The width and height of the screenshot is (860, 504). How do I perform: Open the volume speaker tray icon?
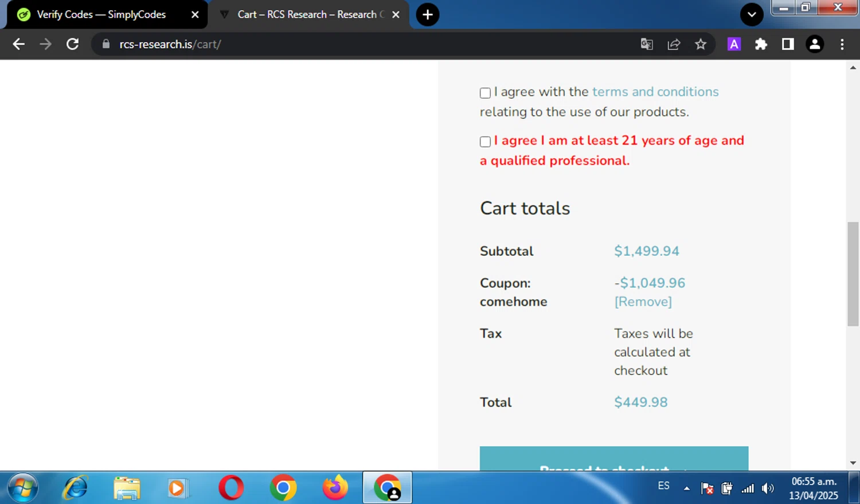(768, 489)
